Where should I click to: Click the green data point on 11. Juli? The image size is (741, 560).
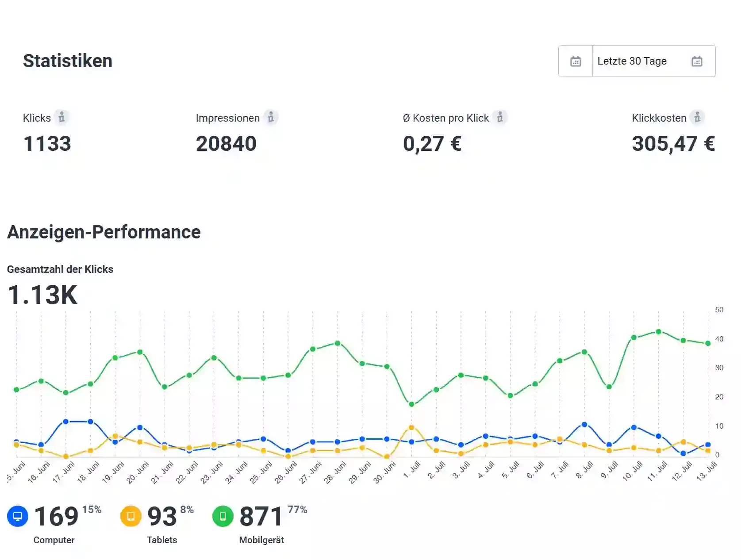[658, 332]
